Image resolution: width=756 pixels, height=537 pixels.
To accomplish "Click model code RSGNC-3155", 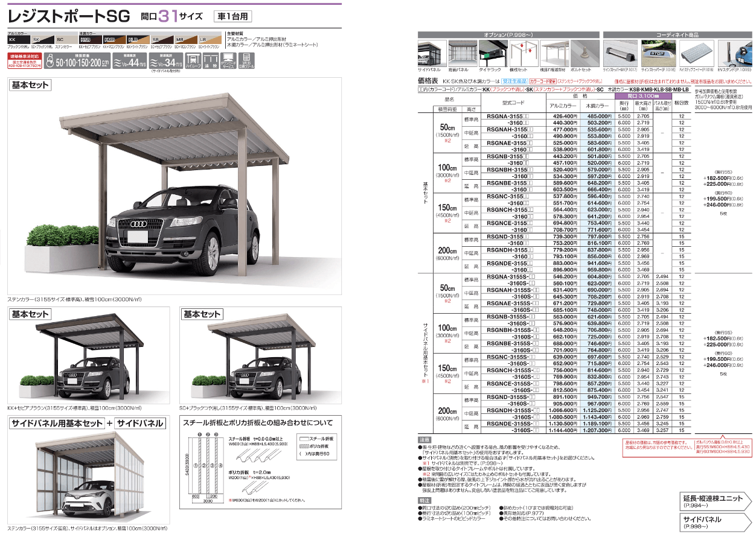I will [508, 196].
